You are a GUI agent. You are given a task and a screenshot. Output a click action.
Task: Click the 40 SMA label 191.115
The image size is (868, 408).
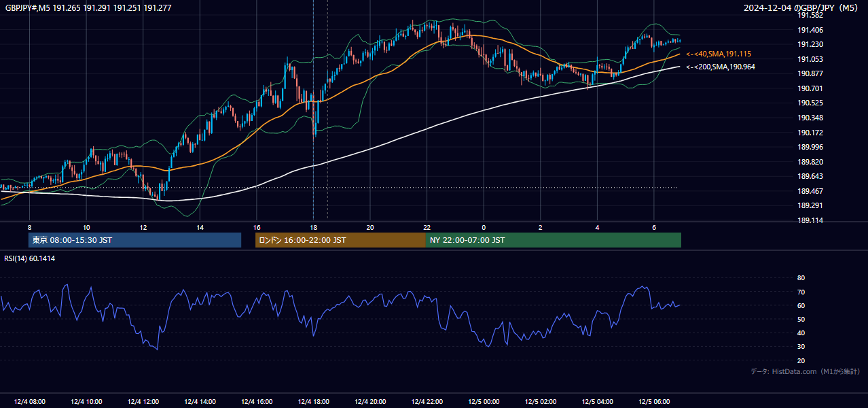719,54
